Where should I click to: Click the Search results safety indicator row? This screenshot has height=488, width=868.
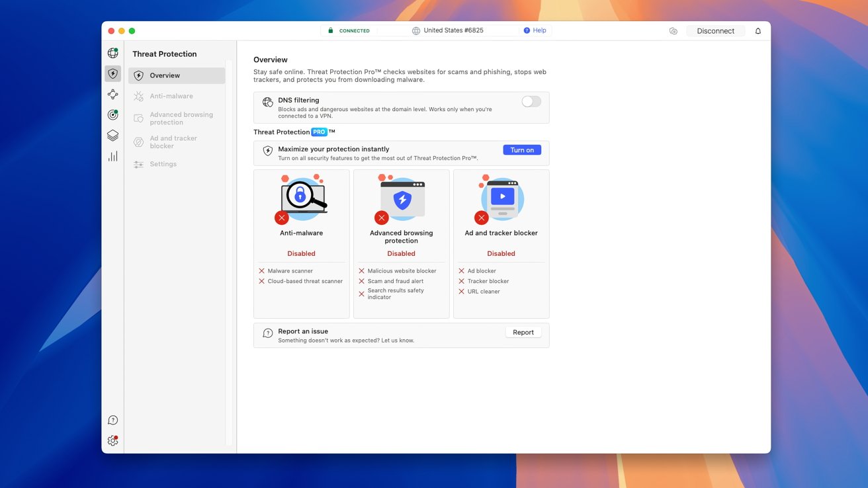click(392, 294)
